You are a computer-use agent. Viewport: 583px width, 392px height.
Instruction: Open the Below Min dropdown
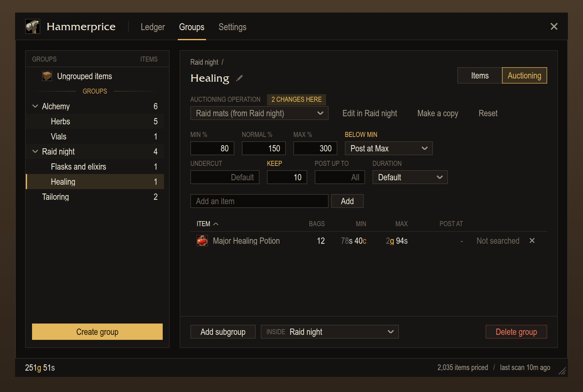coord(389,148)
